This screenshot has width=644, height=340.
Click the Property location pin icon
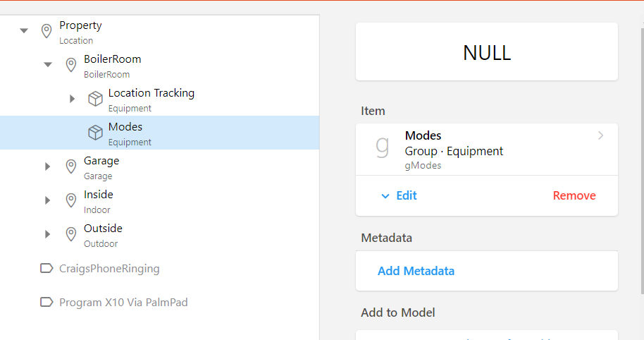[47, 31]
